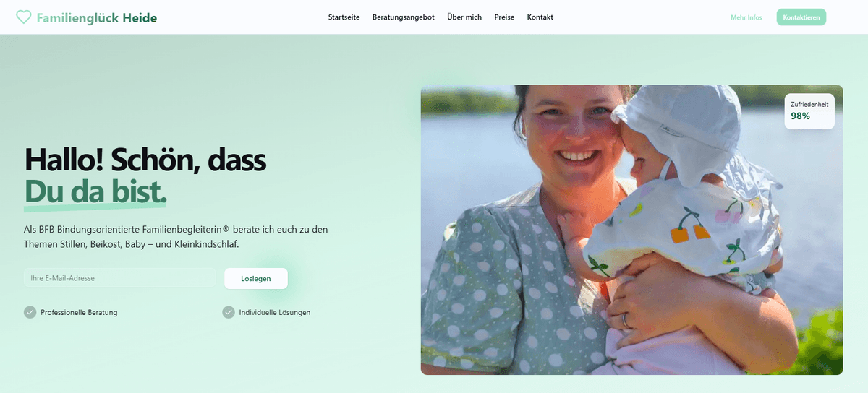868x393 pixels.
Task: Select Preise in the top navigation
Action: [x=504, y=17]
